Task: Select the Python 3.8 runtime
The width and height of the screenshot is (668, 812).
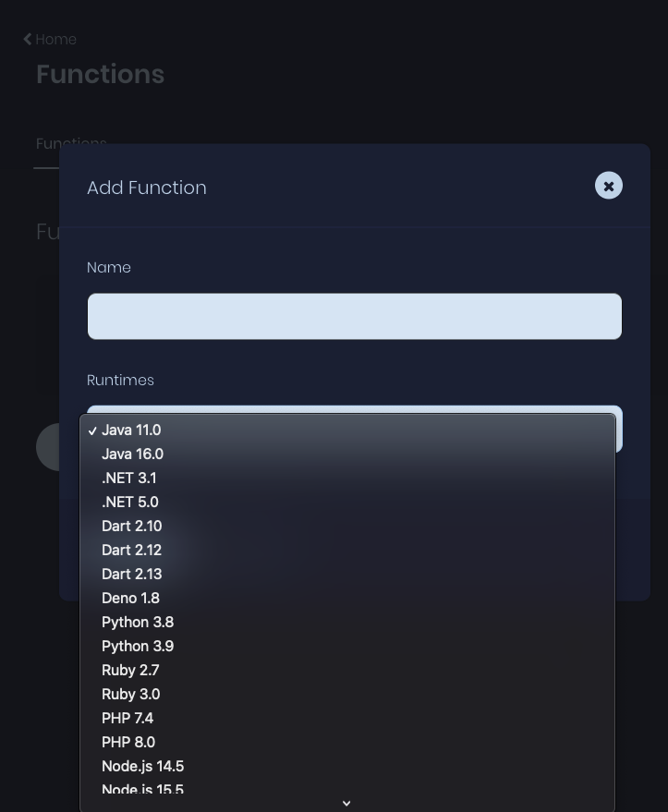Action: 137,622
